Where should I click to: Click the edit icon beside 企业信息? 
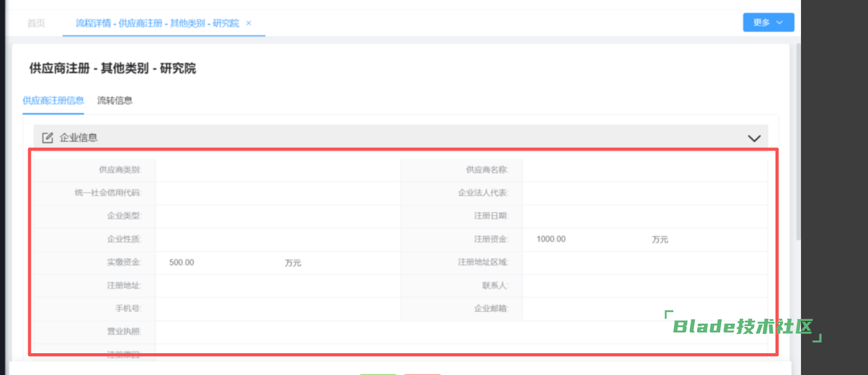click(47, 138)
